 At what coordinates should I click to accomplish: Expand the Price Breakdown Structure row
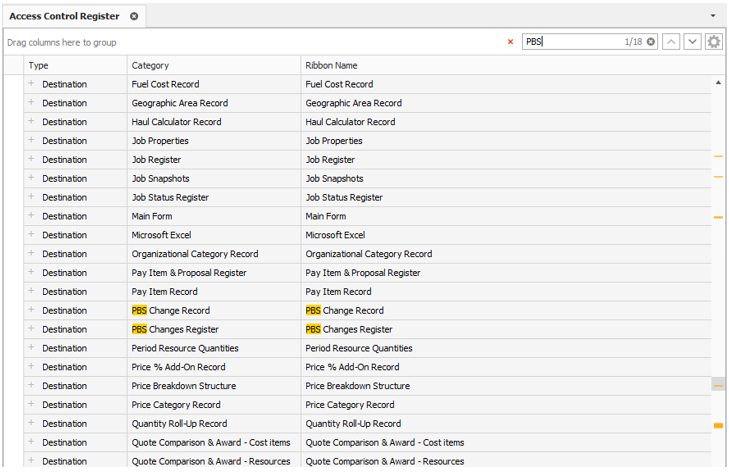coord(31,386)
